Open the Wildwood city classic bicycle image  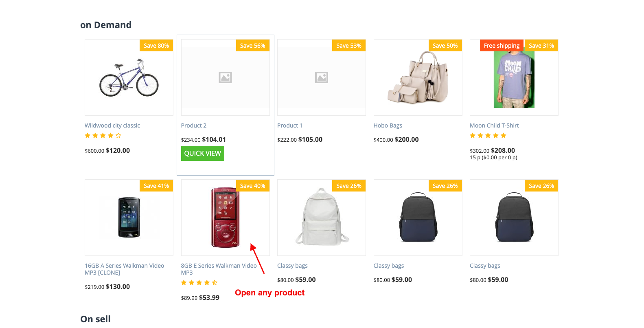[x=129, y=78]
